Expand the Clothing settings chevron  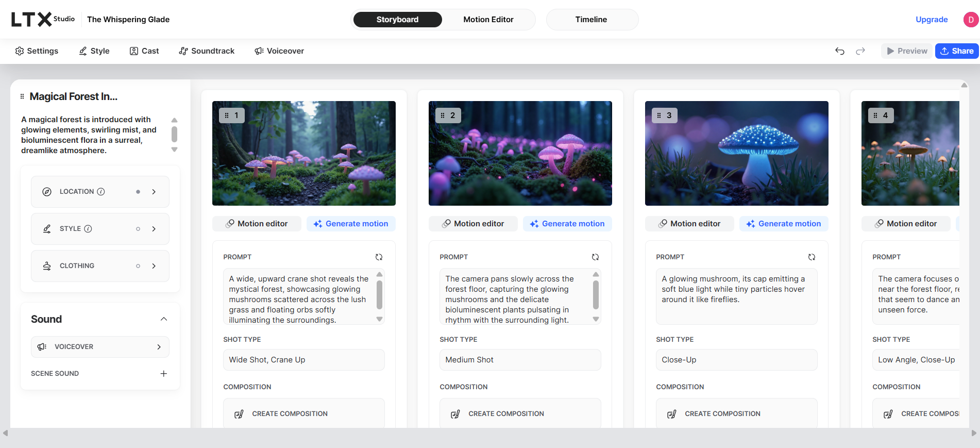pyautogui.click(x=154, y=266)
